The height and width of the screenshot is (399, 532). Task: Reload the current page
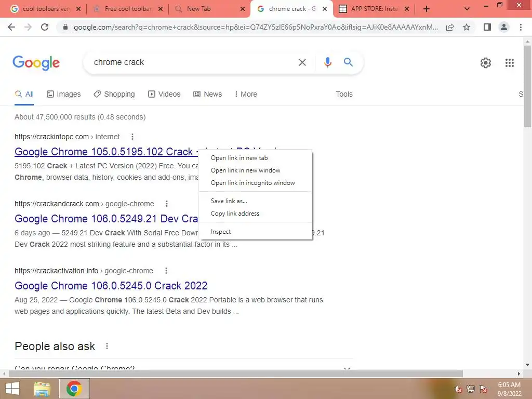pos(45,27)
